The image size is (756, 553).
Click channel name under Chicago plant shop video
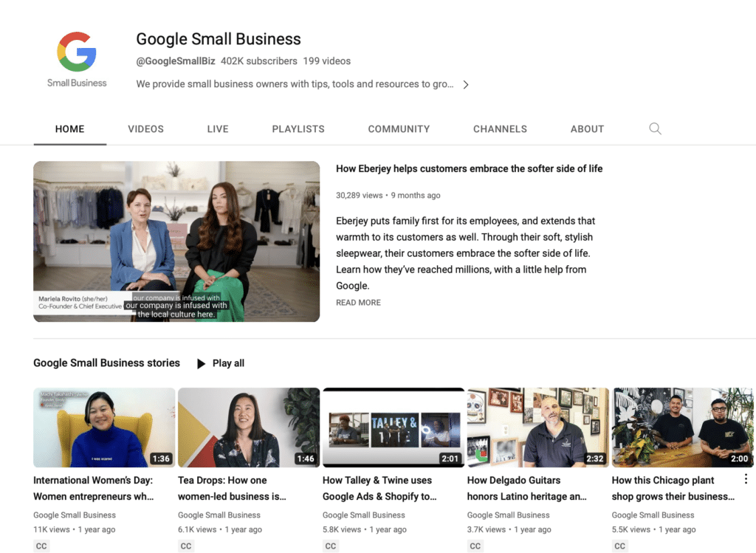click(653, 515)
